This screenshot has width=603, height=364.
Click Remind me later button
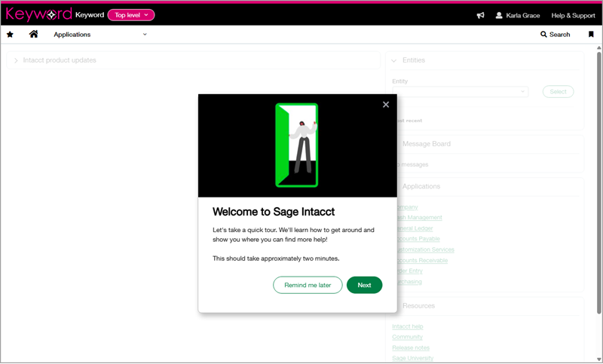[308, 285]
